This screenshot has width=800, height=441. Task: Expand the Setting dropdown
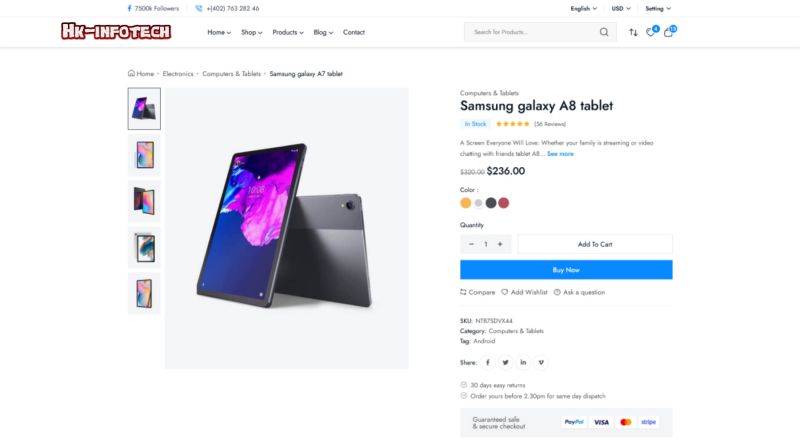click(x=662, y=8)
